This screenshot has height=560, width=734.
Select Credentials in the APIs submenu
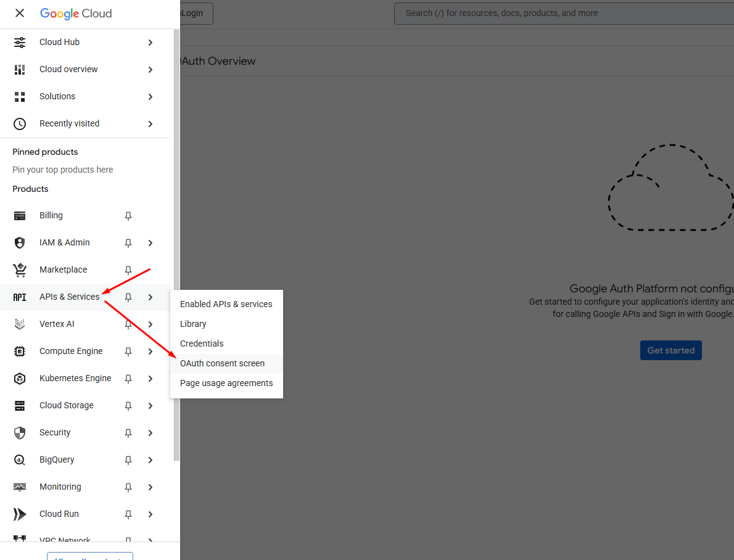tap(226, 344)
